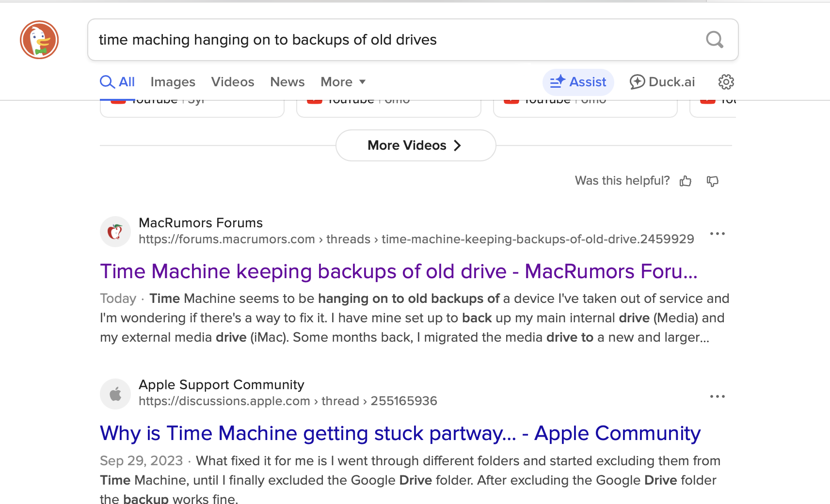Image resolution: width=830 pixels, height=504 pixels.
Task: Click the 'Today' date on MacRumors result
Action: (x=118, y=299)
